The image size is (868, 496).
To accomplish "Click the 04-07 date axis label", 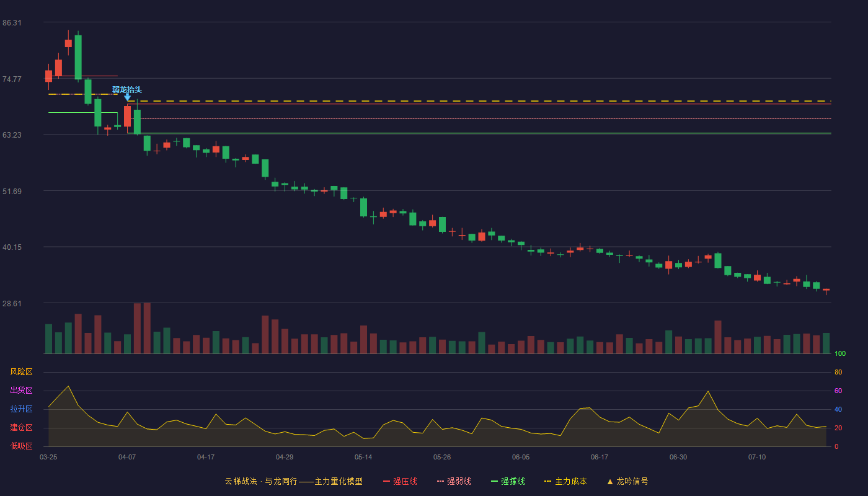I will [127, 457].
